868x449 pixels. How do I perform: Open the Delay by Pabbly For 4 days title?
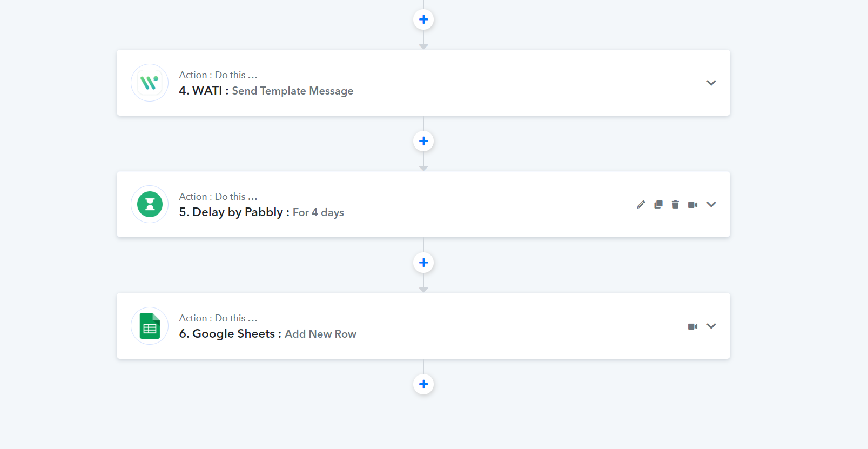261,212
